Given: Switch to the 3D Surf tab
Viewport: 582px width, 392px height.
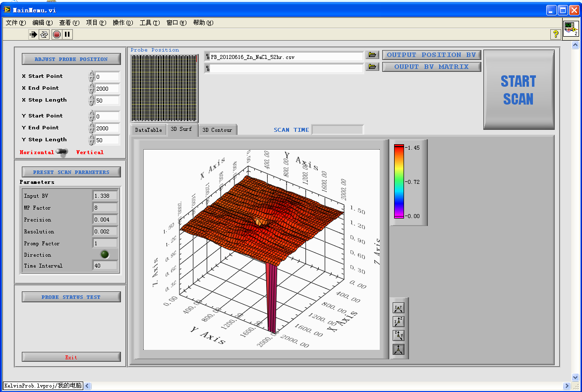Looking at the screenshot, I should tap(181, 129).
